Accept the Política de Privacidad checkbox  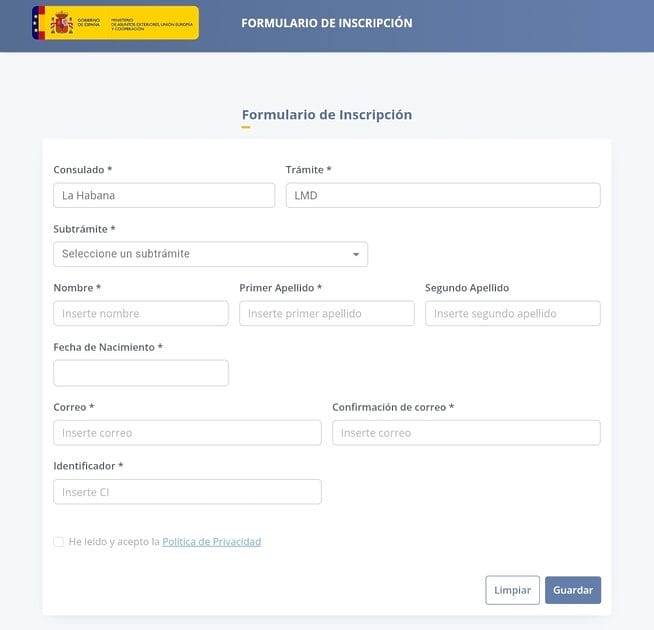[58, 542]
